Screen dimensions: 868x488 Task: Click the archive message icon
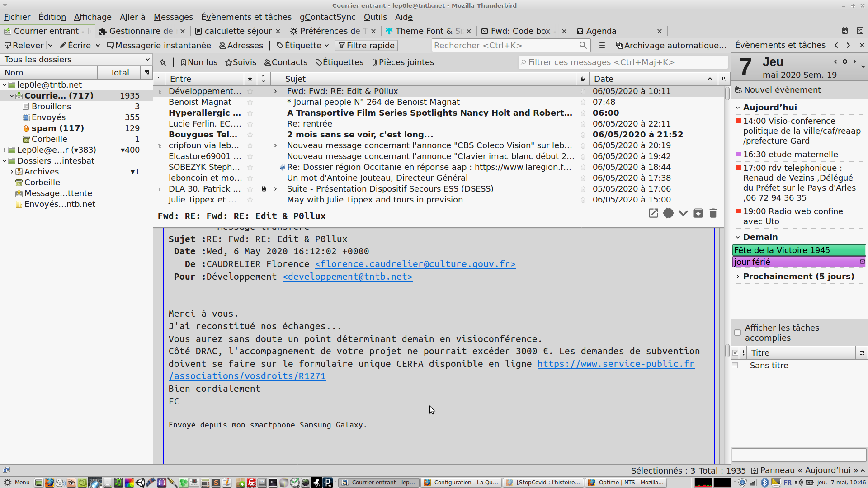click(698, 213)
